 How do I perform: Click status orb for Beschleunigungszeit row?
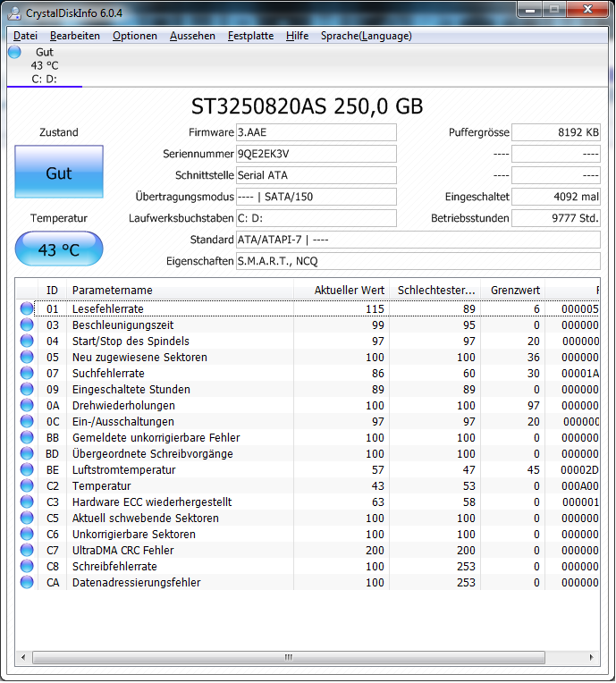click(x=27, y=325)
